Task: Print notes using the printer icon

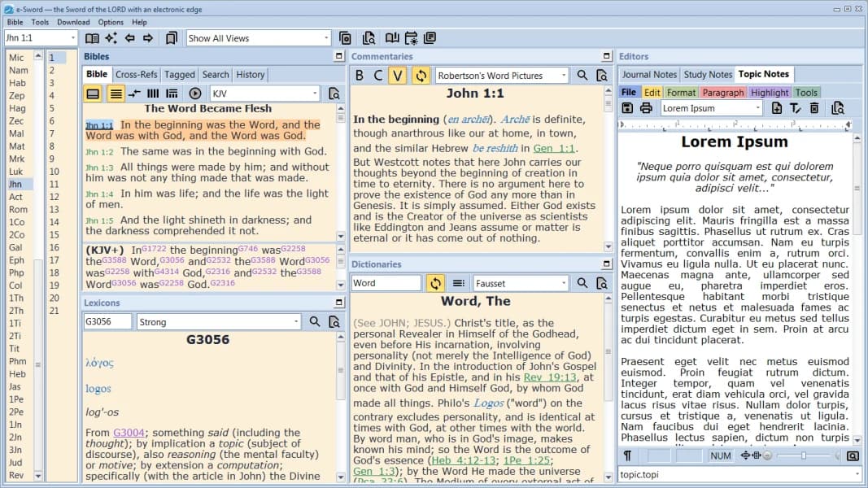Action: point(646,108)
